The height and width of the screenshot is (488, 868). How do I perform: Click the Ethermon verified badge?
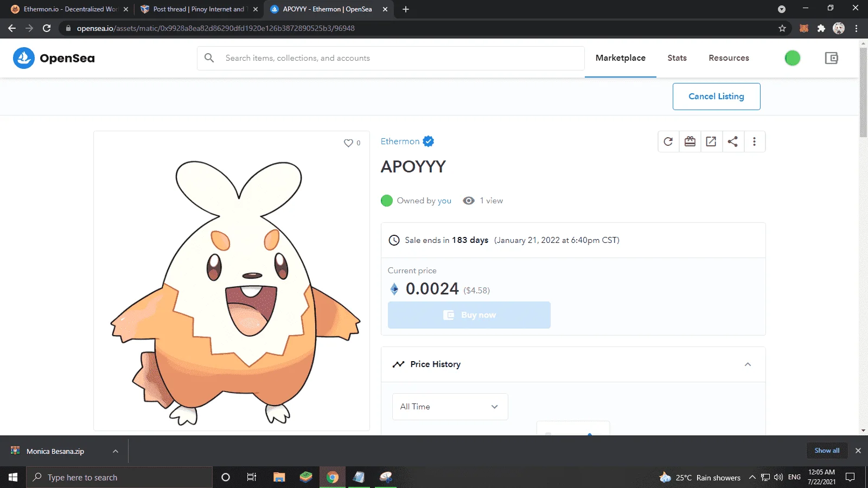pyautogui.click(x=429, y=142)
